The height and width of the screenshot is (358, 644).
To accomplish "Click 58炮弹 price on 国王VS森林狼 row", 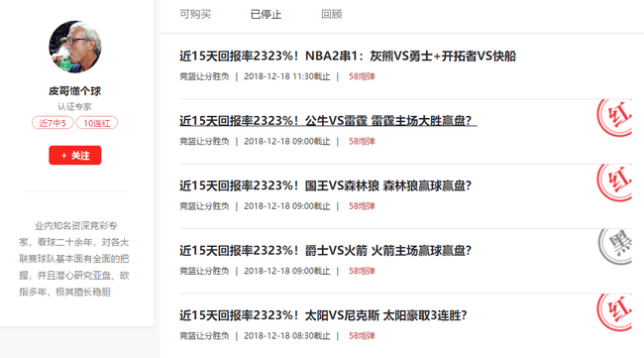I will click(x=362, y=206).
